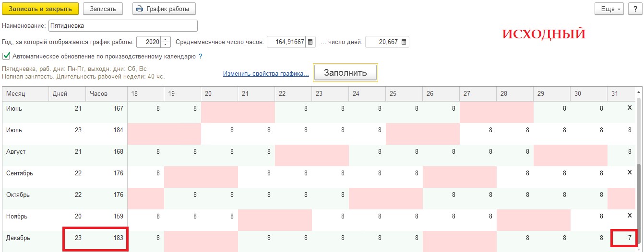
Task: Click day 21 column header
Action: (x=256, y=94)
